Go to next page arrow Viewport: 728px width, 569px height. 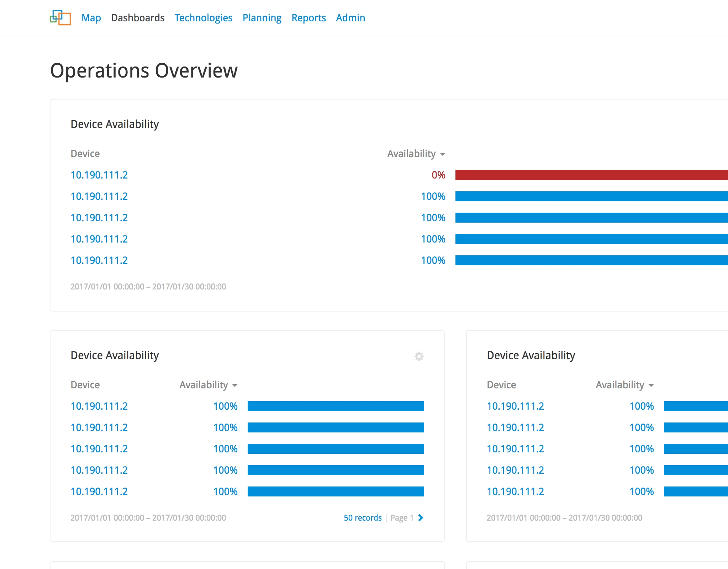tap(421, 518)
